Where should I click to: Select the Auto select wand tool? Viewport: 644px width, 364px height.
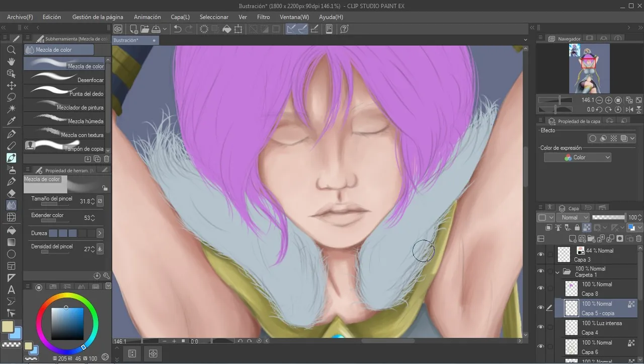tap(11, 109)
